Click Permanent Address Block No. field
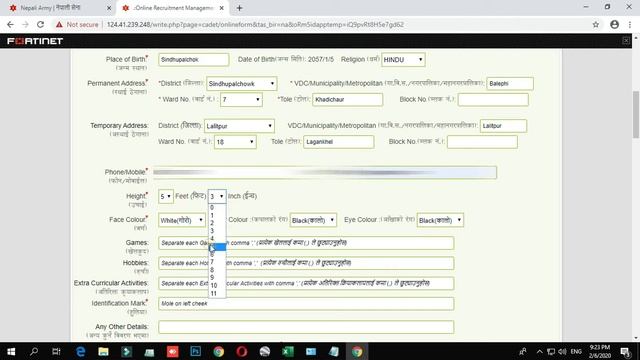640x360 pixels. (x=493, y=100)
